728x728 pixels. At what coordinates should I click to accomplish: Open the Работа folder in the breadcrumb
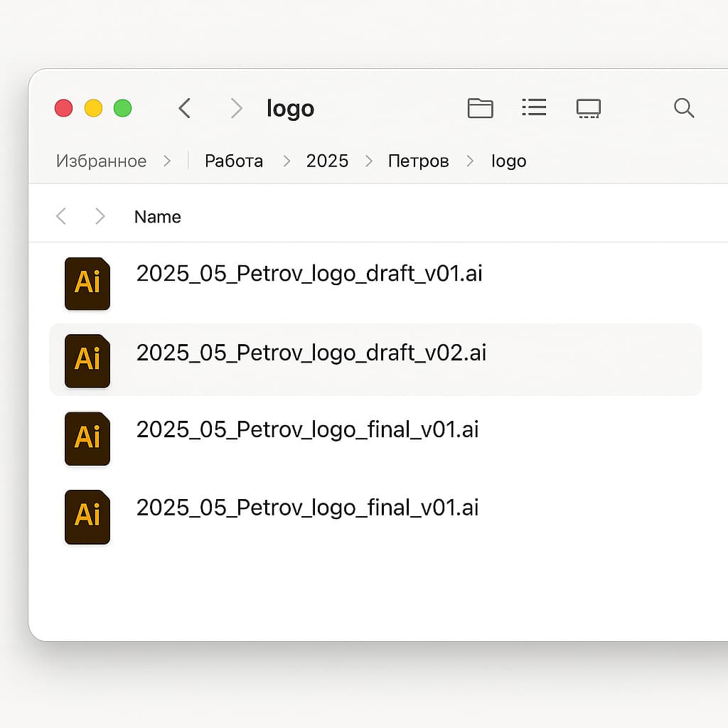234,161
